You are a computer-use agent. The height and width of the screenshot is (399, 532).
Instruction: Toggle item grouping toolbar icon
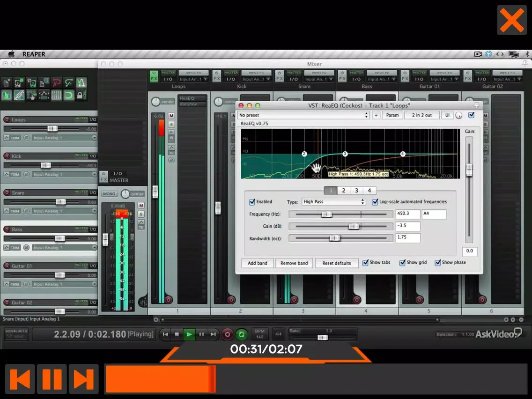(19, 96)
